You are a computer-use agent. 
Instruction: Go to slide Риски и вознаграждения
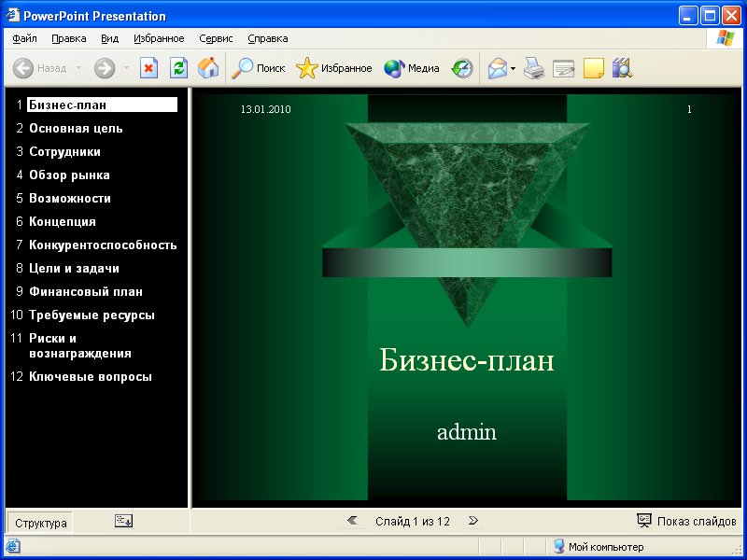pos(80,345)
